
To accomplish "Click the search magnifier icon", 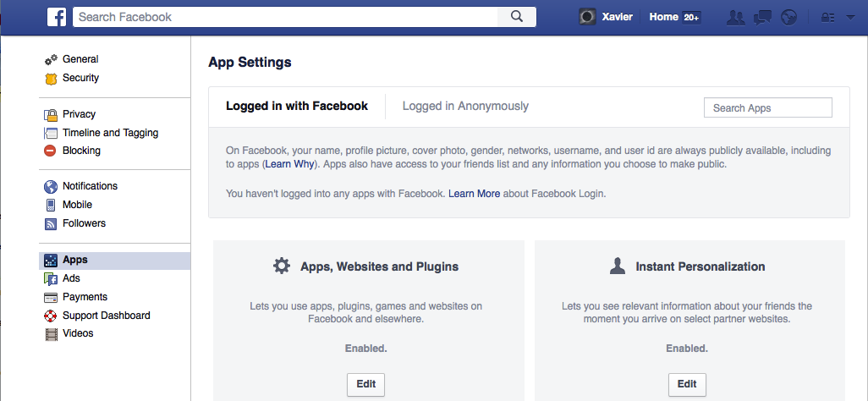I will coord(516,17).
